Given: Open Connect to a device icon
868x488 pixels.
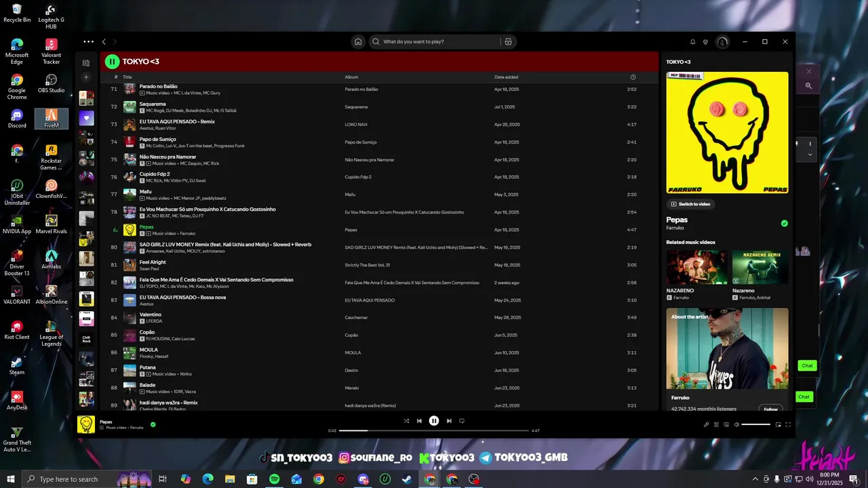Looking at the screenshot, I should click(726, 424).
